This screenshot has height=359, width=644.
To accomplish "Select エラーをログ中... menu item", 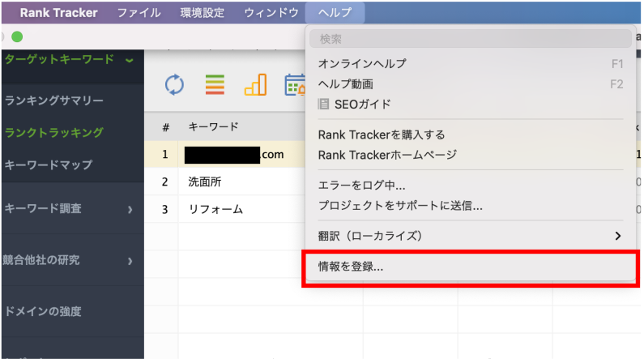I will click(x=471, y=186).
